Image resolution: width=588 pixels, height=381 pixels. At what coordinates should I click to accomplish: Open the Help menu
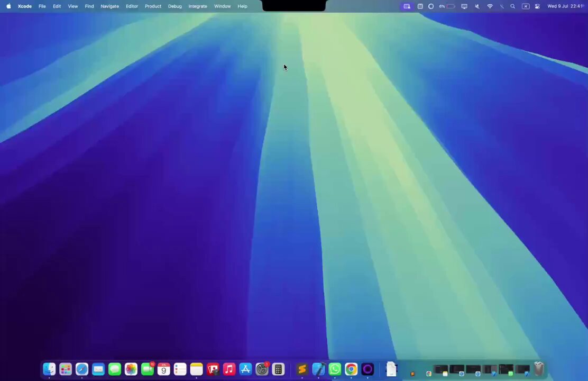pos(242,6)
